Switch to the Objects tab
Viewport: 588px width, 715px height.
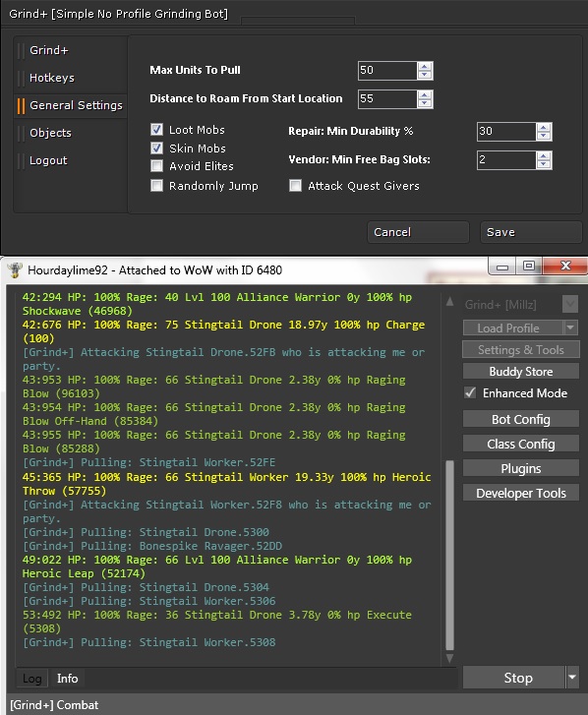[x=50, y=133]
